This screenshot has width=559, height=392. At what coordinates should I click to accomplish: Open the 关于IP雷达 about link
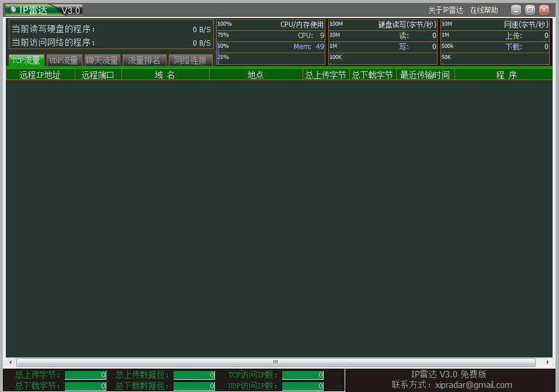pyautogui.click(x=445, y=10)
